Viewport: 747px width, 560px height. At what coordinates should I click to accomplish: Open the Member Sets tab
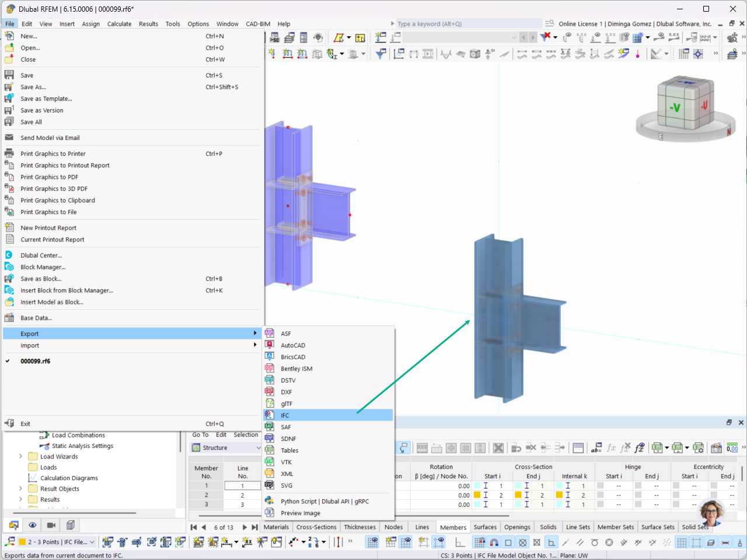[x=615, y=527]
